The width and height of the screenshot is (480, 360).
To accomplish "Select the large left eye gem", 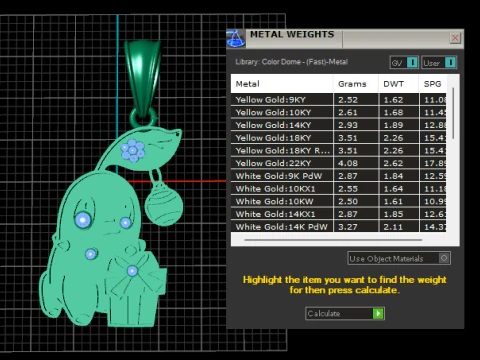I will (83, 220).
